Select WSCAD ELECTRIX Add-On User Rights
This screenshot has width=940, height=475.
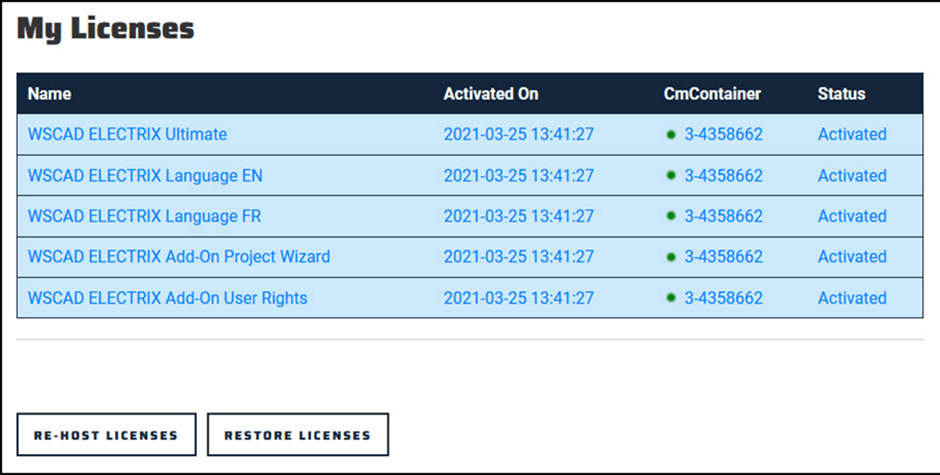[167, 298]
